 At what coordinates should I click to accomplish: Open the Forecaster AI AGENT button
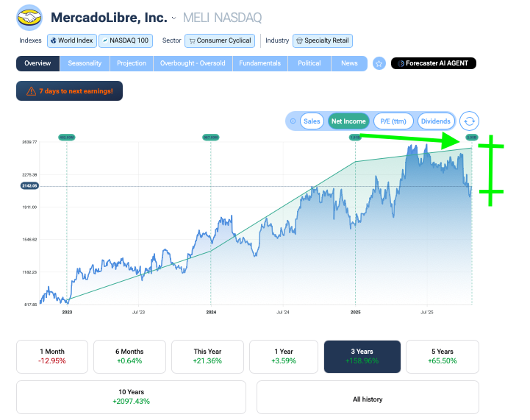(434, 64)
